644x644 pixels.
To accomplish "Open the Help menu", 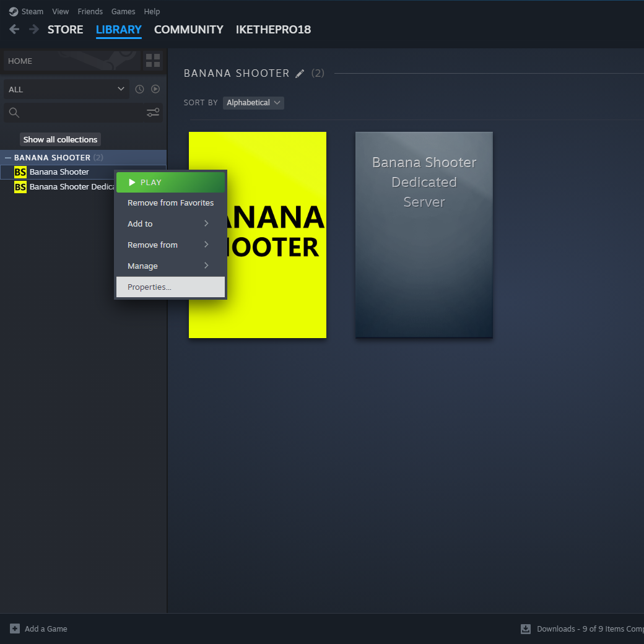I will tap(152, 12).
